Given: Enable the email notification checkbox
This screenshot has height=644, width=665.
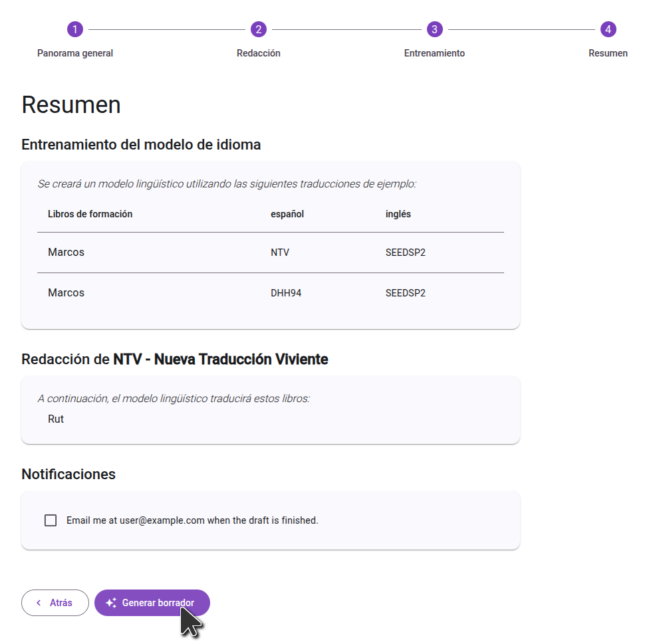Looking at the screenshot, I should click(x=51, y=520).
